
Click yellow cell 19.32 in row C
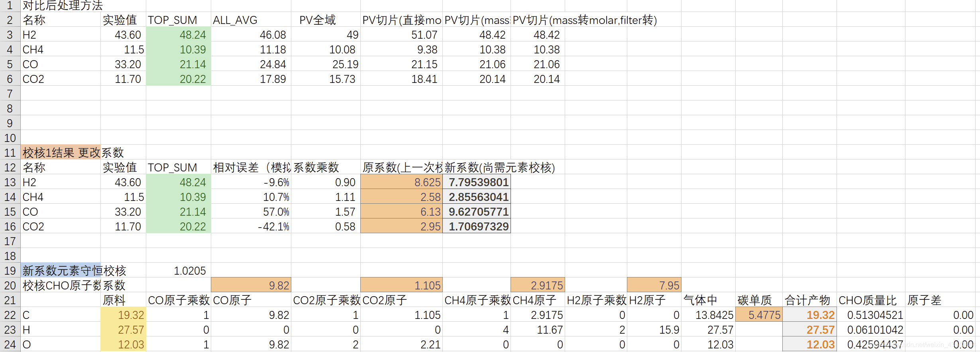(x=123, y=315)
